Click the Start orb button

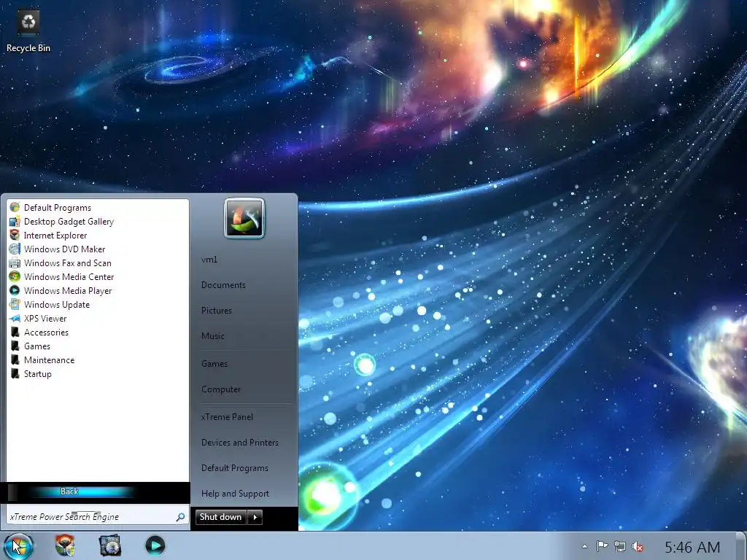tap(18, 546)
